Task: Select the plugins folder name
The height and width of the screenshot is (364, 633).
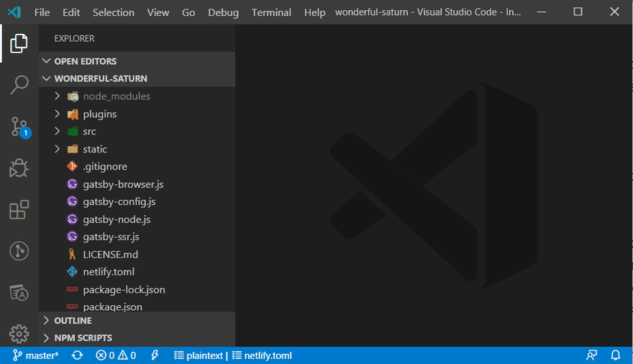Action: pos(100,114)
